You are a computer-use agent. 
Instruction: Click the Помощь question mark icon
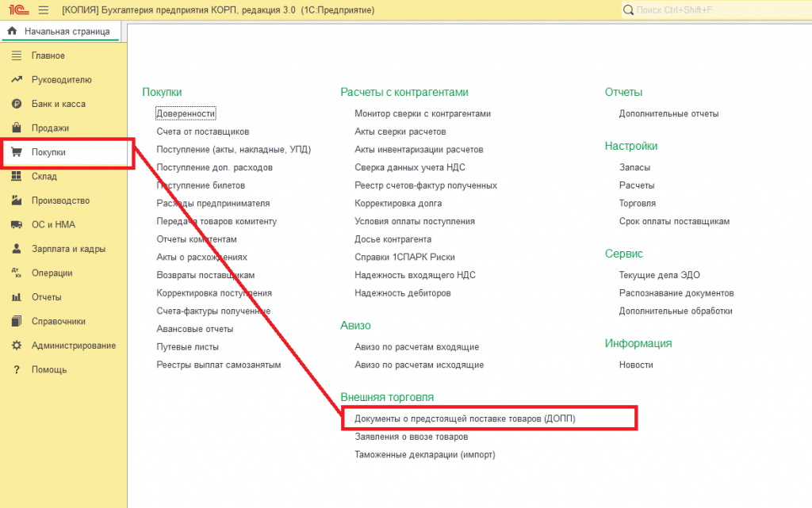click(17, 369)
